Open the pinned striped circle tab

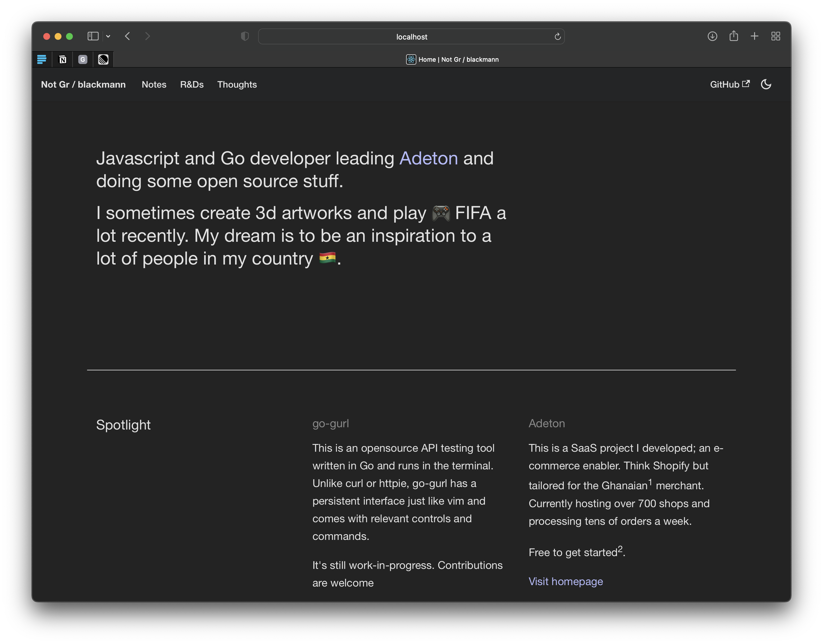pyautogui.click(x=103, y=59)
